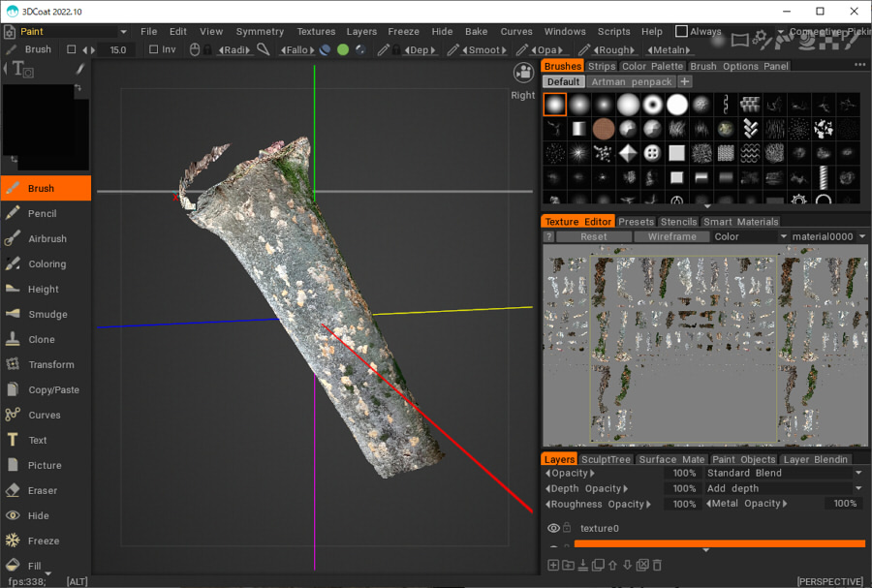Choose the Picture tool
The width and height of the screenshot is (872, 588).
pos(46,465)
